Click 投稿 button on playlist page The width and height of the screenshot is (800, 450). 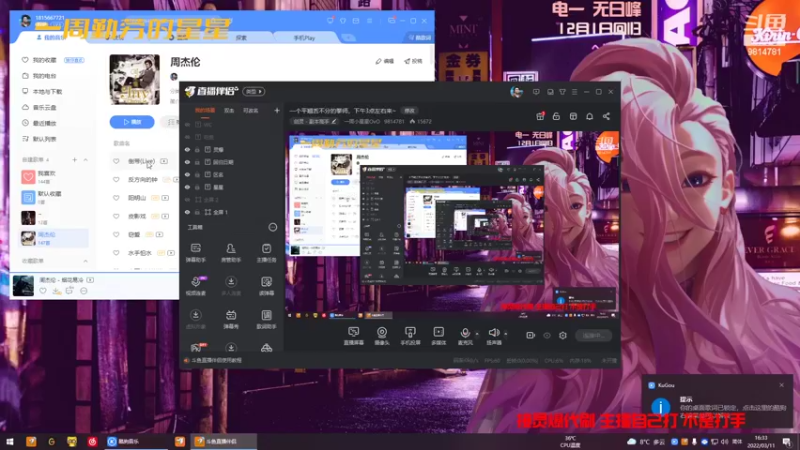pos(413,61)
